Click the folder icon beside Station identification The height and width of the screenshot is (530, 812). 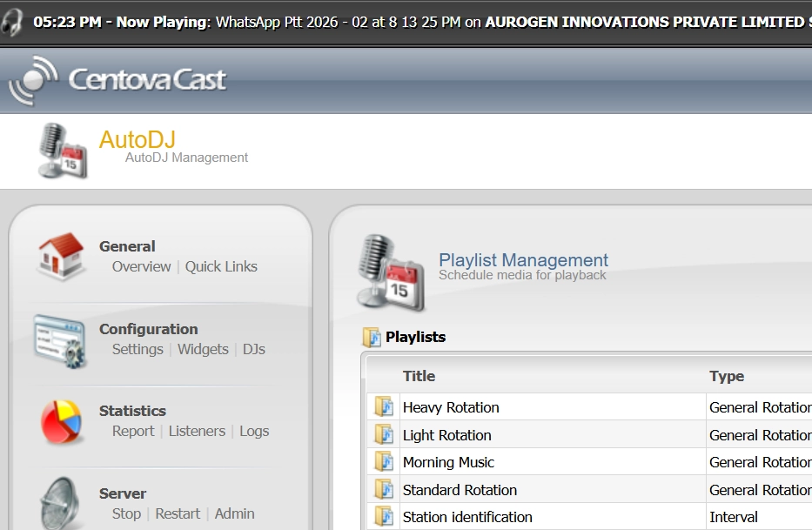pyautogui.click(x=384, y=517)
